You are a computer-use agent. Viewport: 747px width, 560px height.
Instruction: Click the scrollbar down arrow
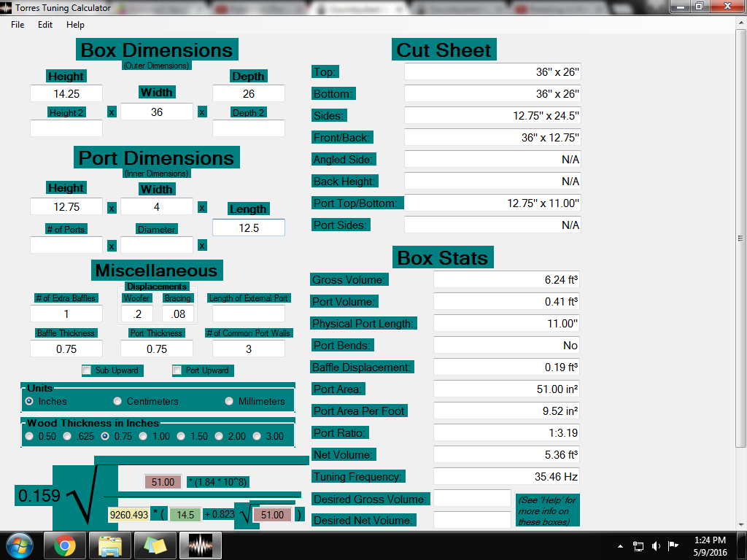click(x=740, y=524)
